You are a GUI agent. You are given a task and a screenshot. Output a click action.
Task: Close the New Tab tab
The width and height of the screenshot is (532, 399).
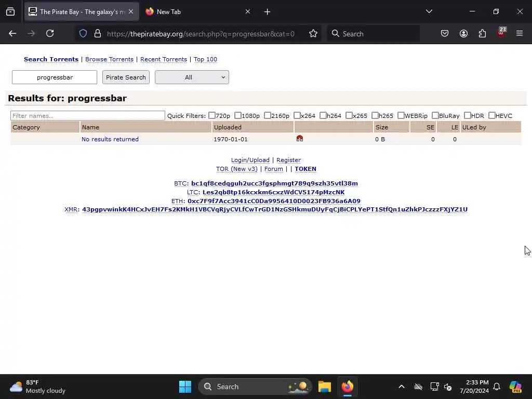(248, 12)
